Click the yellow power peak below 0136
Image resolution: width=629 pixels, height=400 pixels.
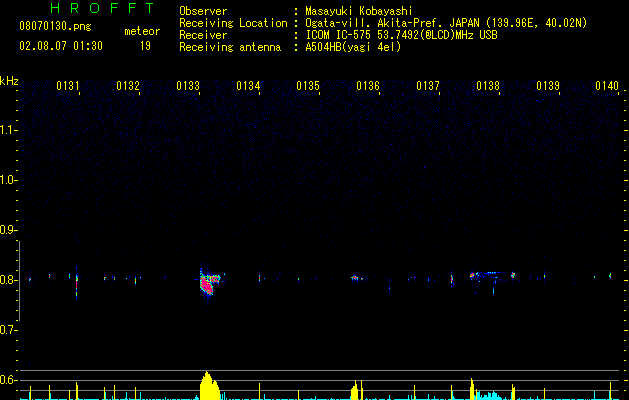(355, 390)
